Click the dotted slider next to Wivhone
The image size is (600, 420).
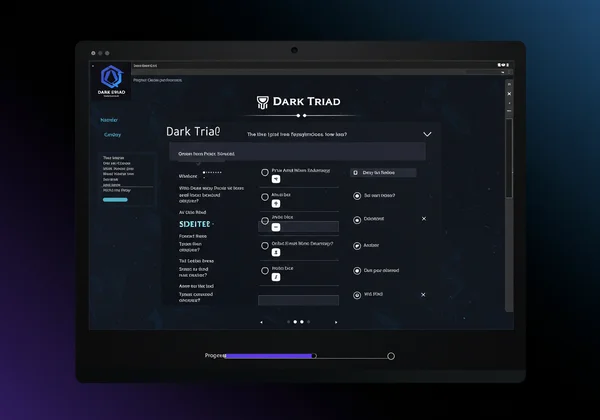tap(212, 173)
